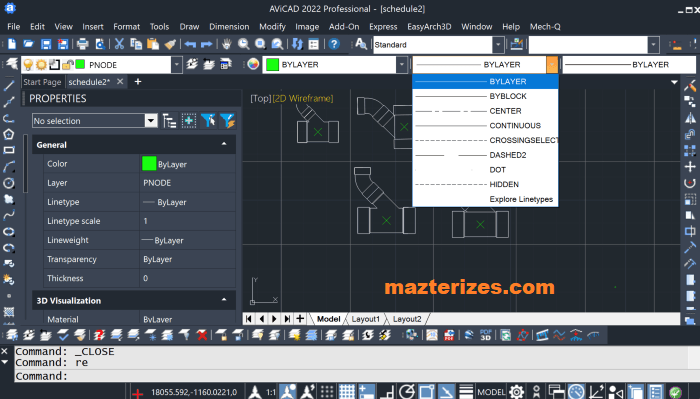Toggle the layer freeze sun icon
The image size is (700, 399).
(x=41, y=65)
